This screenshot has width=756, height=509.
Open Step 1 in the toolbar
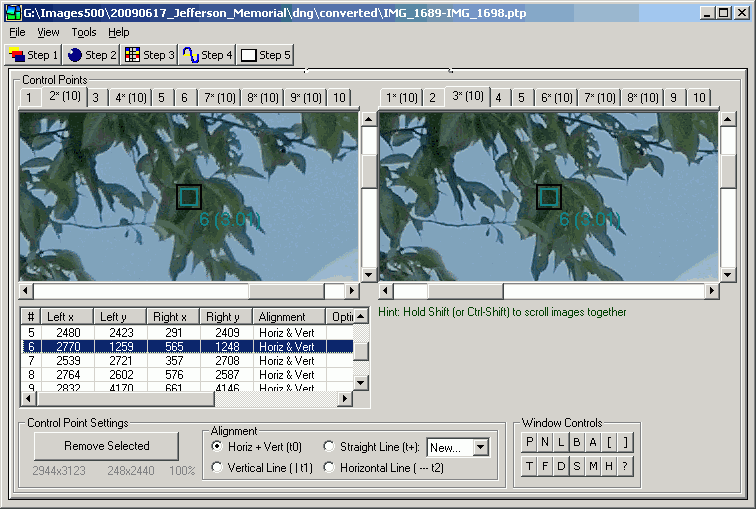33,55
